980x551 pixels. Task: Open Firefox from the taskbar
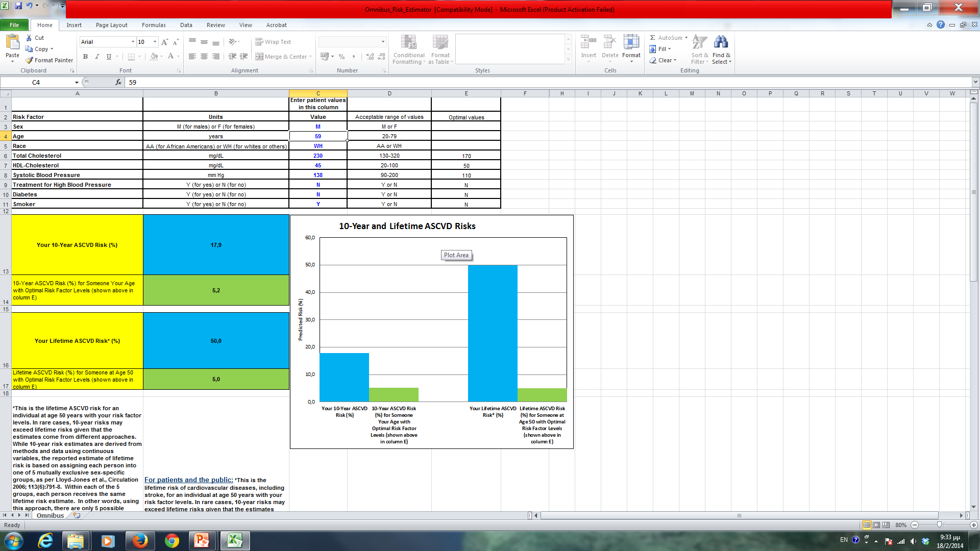[140, 541]
